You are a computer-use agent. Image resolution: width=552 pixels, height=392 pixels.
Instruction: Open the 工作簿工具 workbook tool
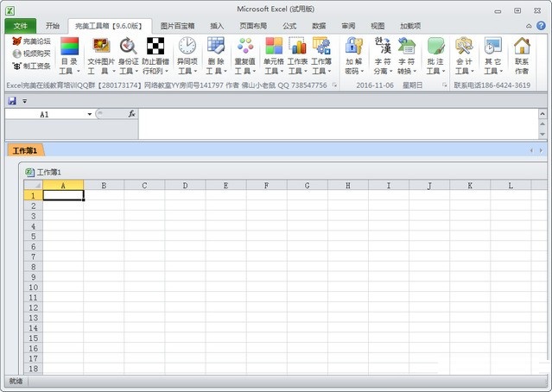pos(321,56)
